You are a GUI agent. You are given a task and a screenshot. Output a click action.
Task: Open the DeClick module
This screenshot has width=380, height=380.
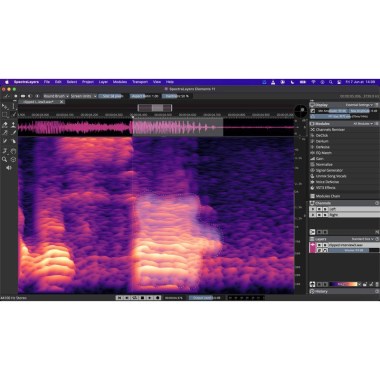pos(322,135)
